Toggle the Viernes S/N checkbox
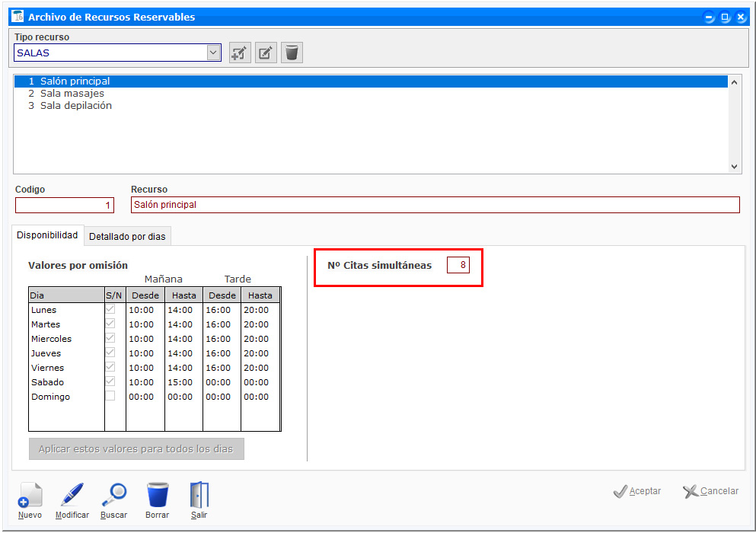756x533 pixels. tap(110, 367)
